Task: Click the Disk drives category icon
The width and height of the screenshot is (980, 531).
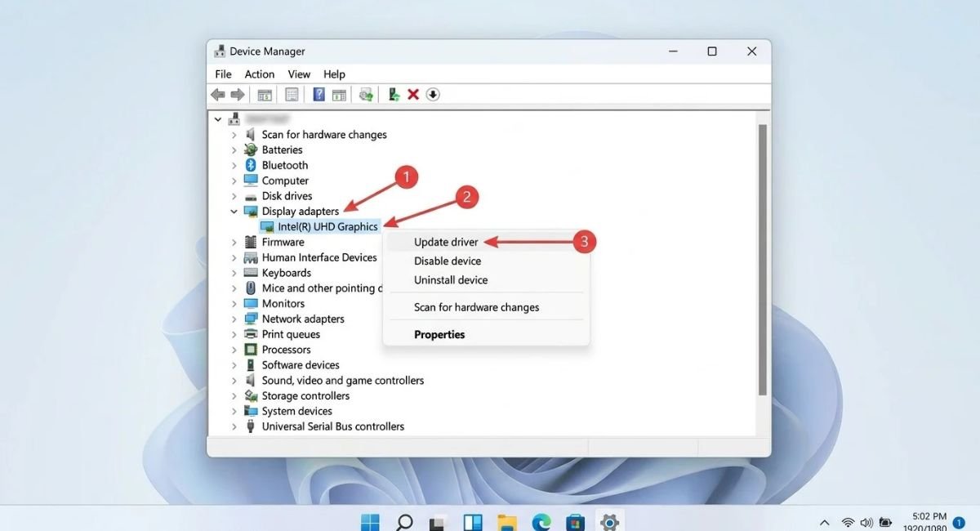Action: 251,196
